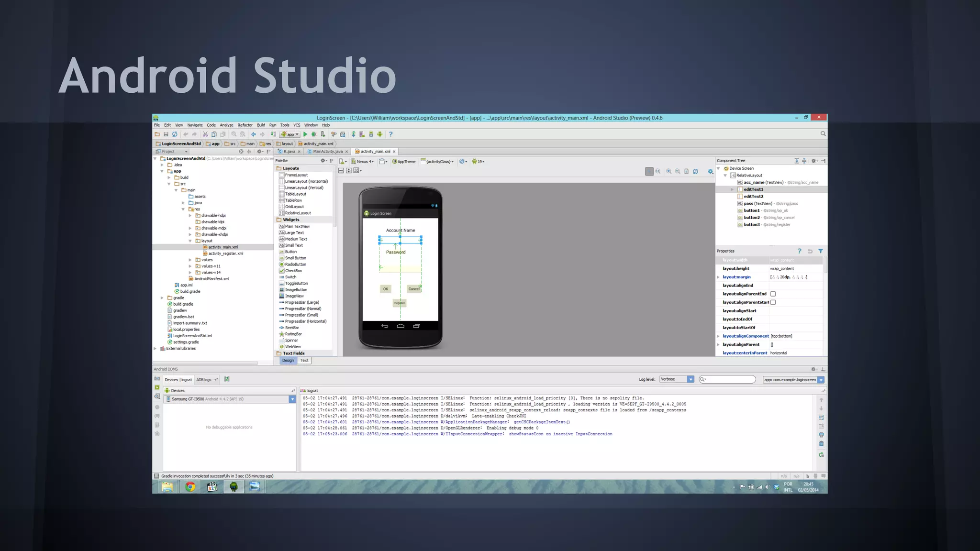
Task: Open the Build menu
Action: click(x=261, y=125)
